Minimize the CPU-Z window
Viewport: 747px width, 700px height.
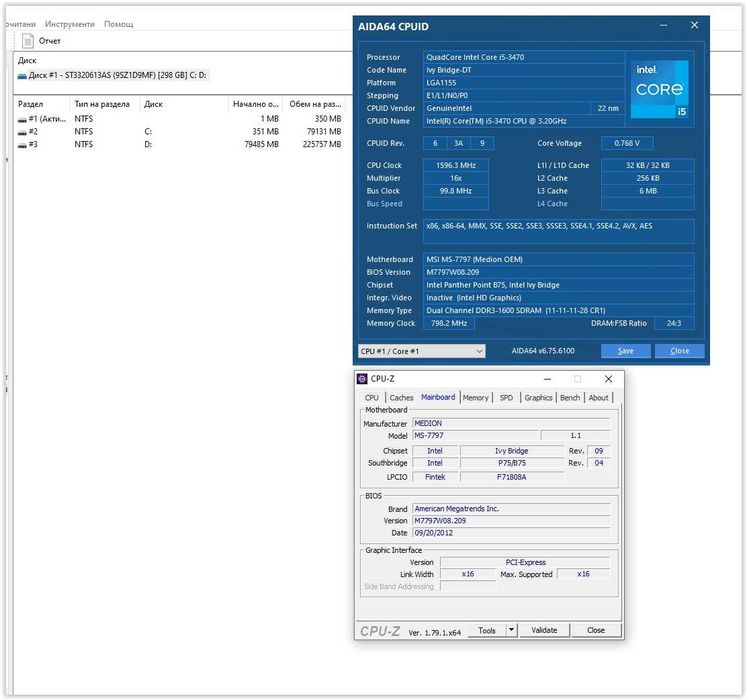(x=547, y=379)
